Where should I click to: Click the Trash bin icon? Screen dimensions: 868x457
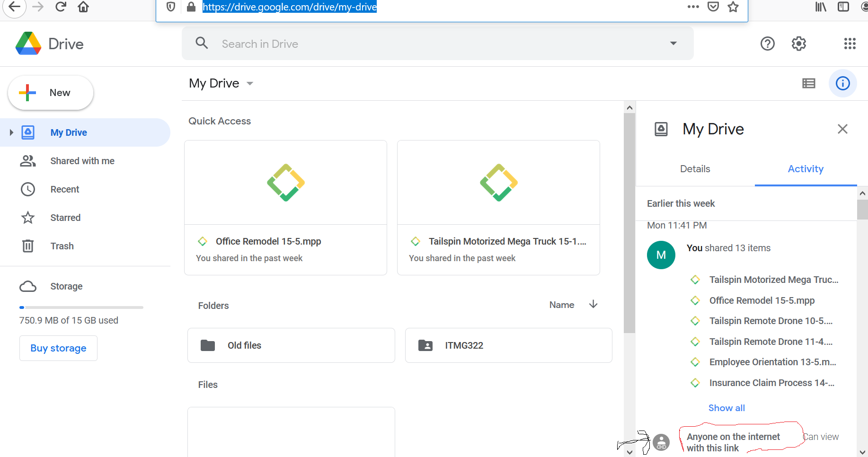coord(28,246)
